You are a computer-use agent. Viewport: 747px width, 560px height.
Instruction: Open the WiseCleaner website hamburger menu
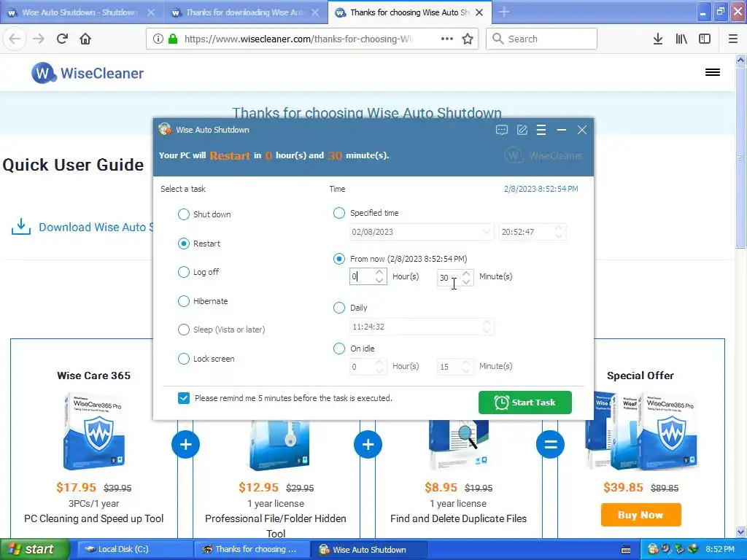[x=713, y=72]
